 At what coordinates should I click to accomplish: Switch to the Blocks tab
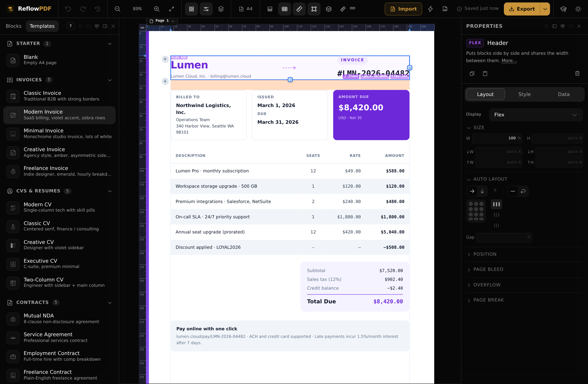[x=14, y=26]
